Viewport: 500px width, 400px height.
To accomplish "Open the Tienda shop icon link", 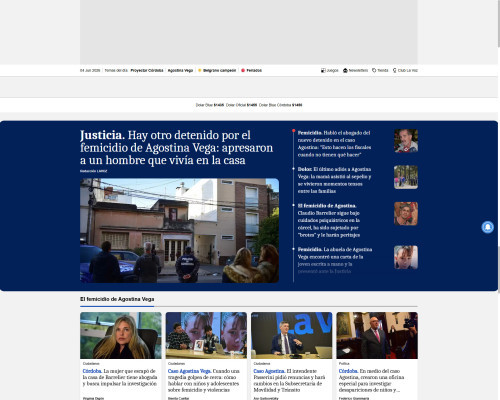I will [x=380, y=70].
